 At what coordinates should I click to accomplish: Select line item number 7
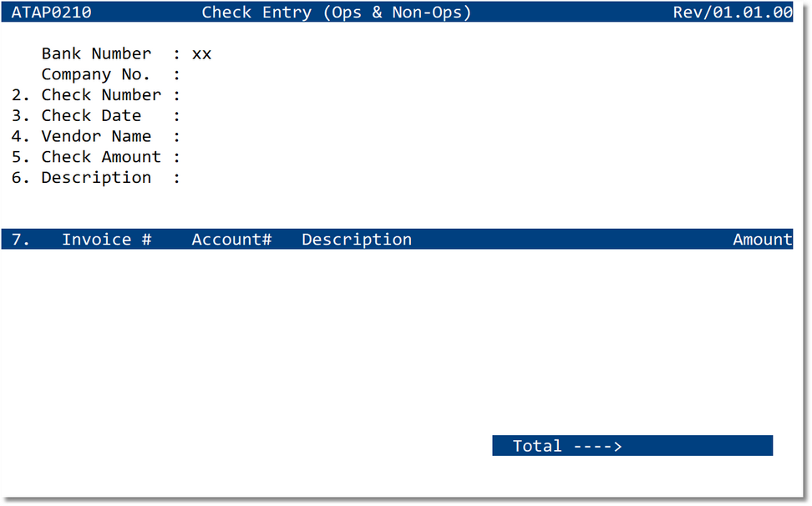tap(21, 240)
